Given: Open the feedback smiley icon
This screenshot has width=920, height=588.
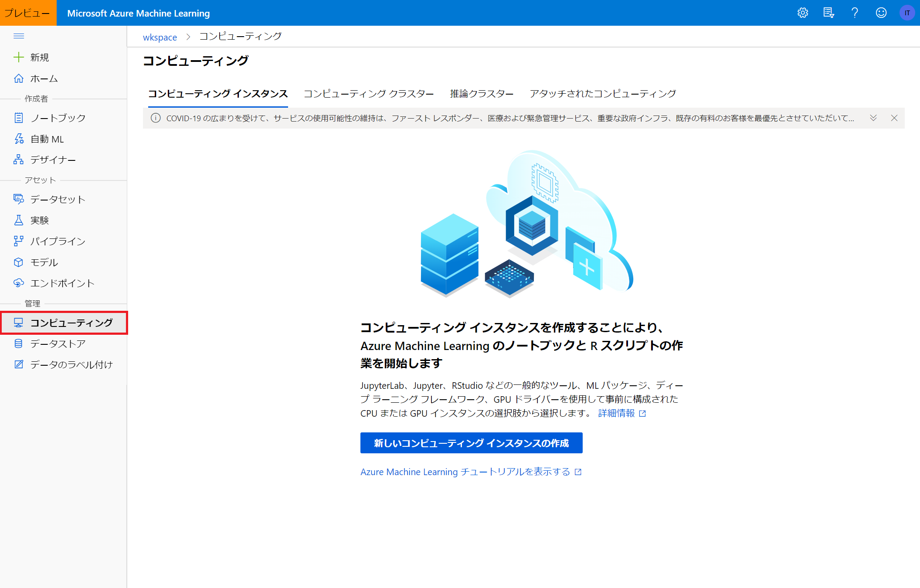Looking at the screenshot, I should pos(881,13).
